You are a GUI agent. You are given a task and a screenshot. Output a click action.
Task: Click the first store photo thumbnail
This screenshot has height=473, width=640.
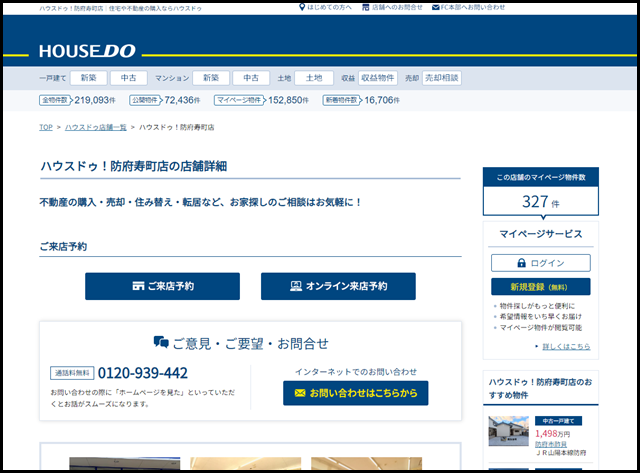point(124,464)
